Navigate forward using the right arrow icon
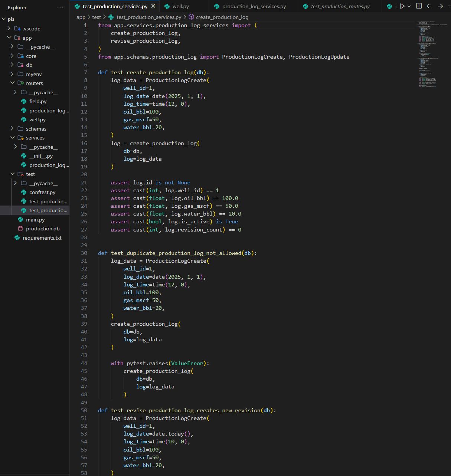The image size is (451, 476). click(x=440, y=6)
